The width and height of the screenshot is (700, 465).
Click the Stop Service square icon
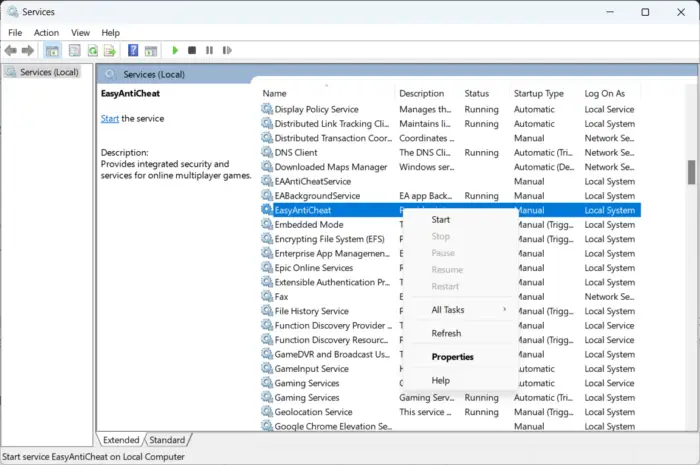[192, 50]
